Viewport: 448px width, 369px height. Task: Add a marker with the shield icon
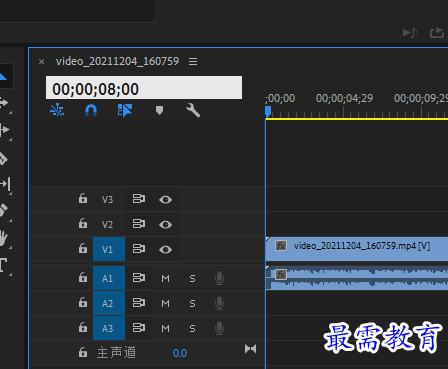pos(159,110)
